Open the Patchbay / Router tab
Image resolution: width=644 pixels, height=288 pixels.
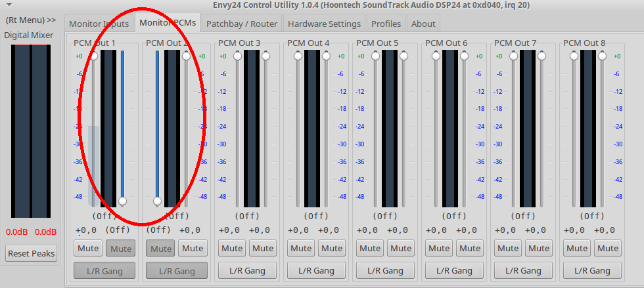click(242, 24)
